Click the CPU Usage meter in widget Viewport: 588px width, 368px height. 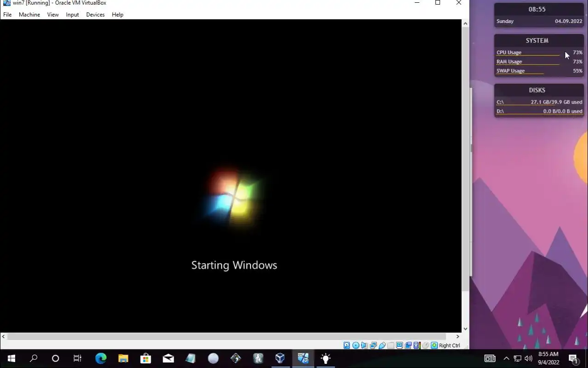[539, 53]
